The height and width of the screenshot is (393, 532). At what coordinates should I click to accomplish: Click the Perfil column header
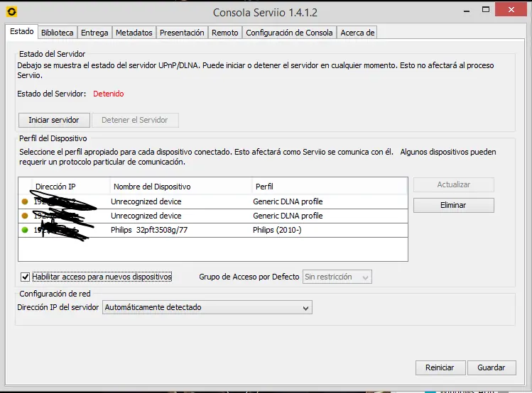click(x=330, y=187)
